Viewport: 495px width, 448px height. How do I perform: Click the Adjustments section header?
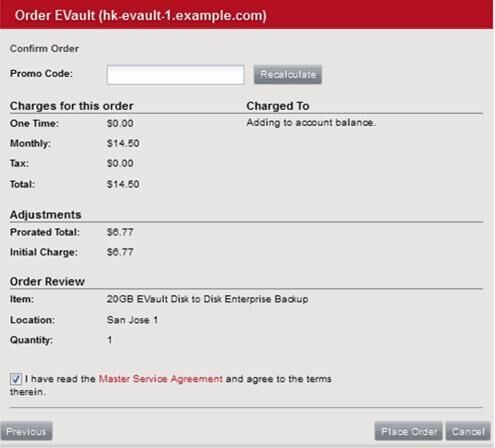pyautogui.click(x=46, y=215)
